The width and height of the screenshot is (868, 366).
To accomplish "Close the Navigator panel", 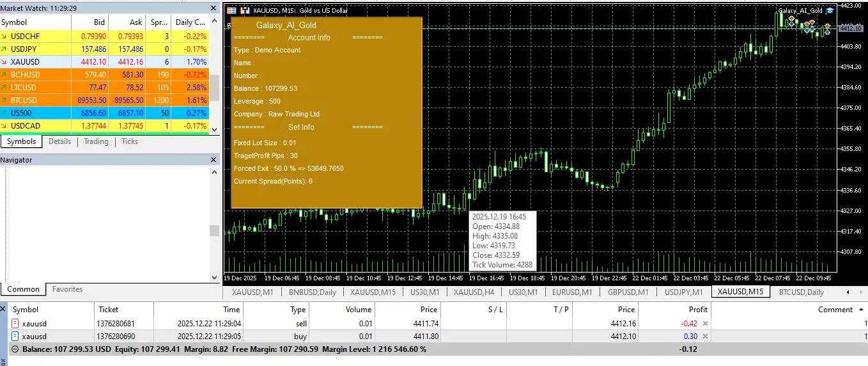I will pyautogui.click(x=214, y=160).
